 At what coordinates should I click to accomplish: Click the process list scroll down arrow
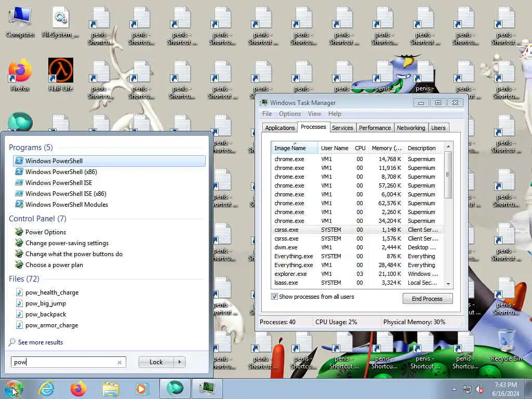[x=448, y=284]
